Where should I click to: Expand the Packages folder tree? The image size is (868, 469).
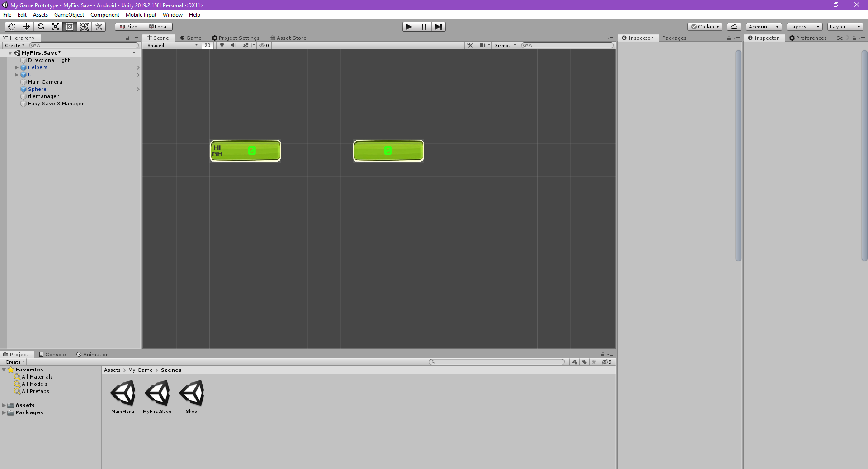[4, 412]
